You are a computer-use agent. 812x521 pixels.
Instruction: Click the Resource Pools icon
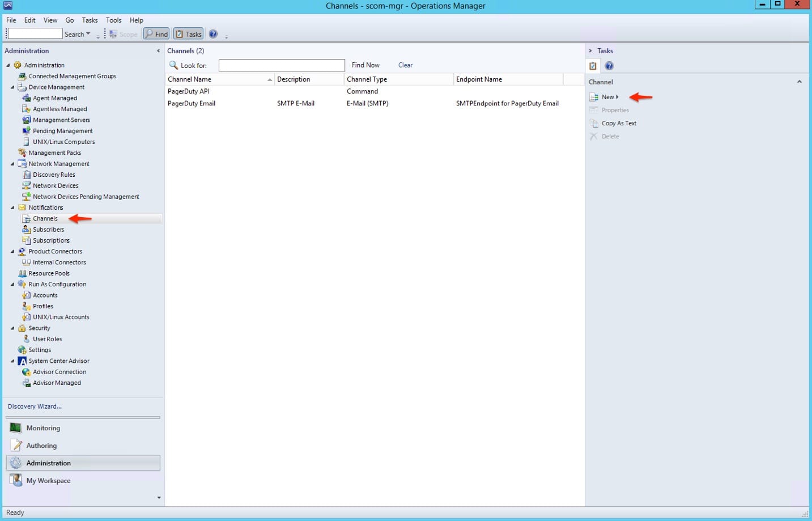pyautogui.click(x=22, y=273)
